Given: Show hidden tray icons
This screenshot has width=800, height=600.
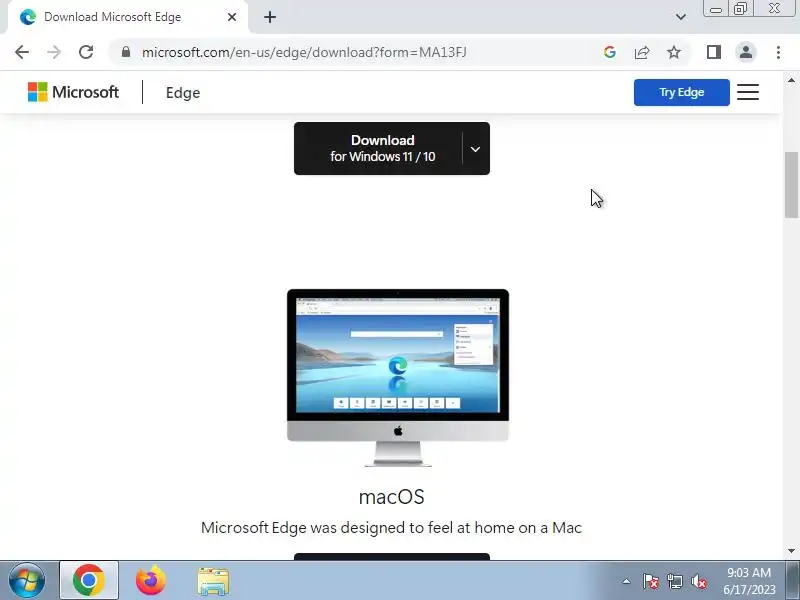Looking at the screenshot, I should point(627,581).
